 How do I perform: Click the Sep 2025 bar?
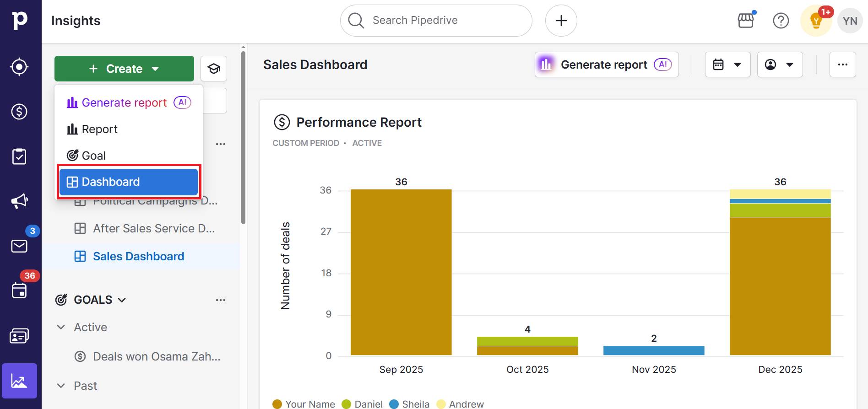coord(401,272)
